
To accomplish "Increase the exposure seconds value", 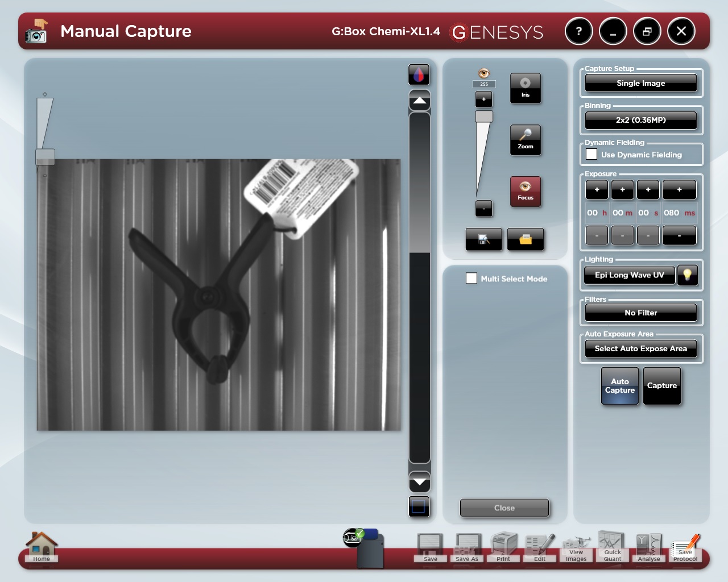I will (648, 190).
